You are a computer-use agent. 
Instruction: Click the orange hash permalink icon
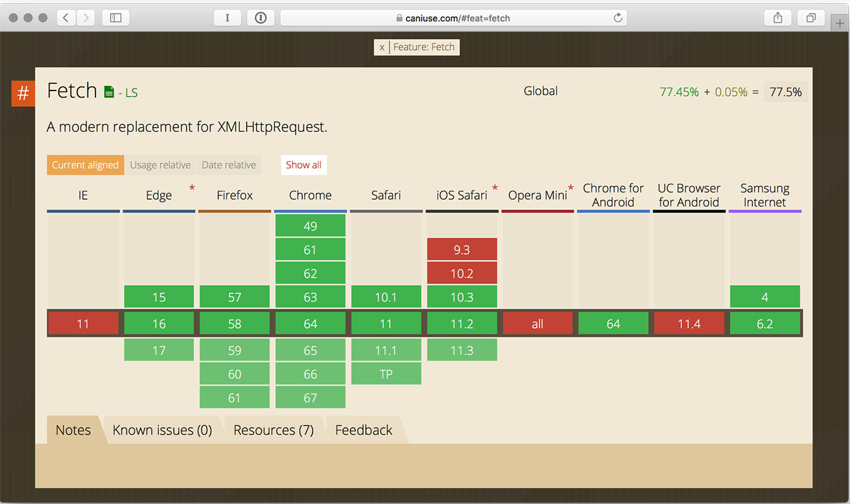tap(23, 93)
